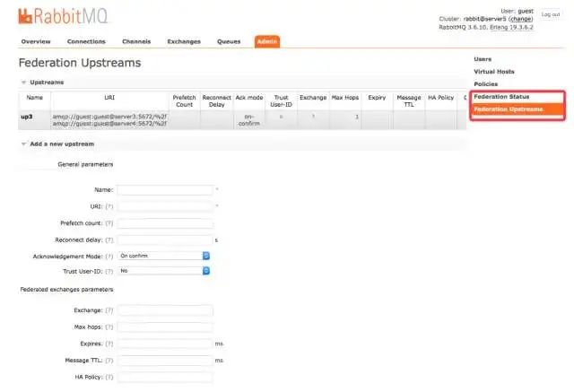Click the Reconnect delay input field
The width and height of the screenshot is (574, 392).
click(165, 240)
